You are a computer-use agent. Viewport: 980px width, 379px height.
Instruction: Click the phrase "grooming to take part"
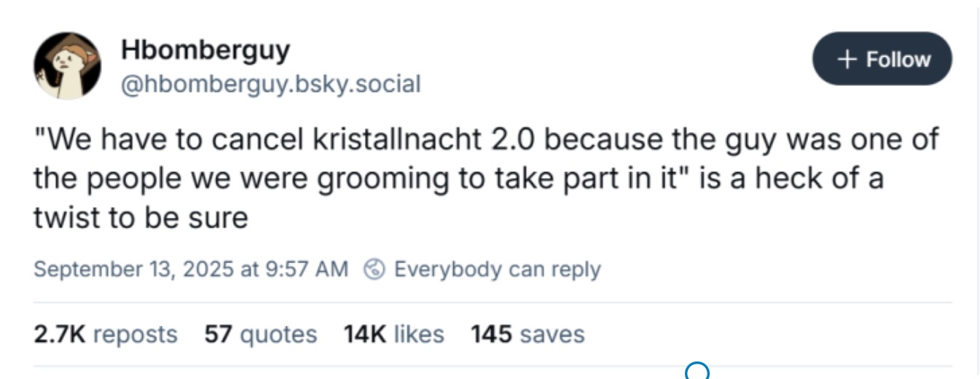point(386,179)
